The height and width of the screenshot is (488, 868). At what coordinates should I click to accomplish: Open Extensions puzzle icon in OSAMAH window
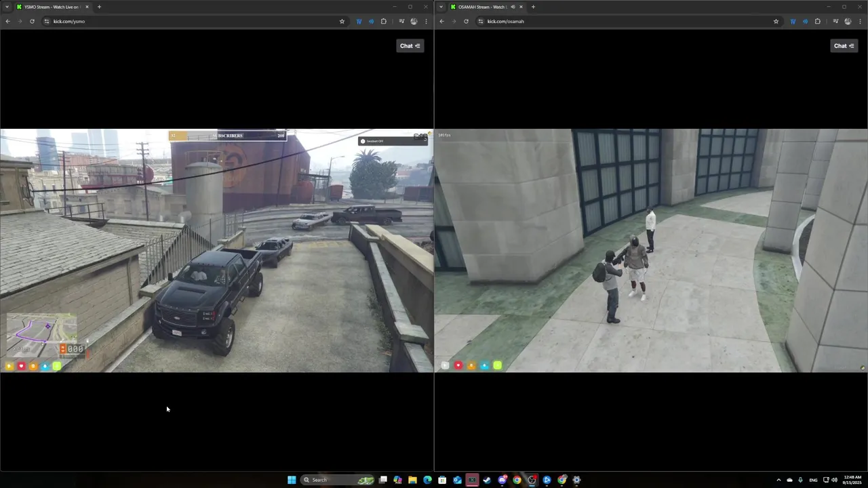818,21
